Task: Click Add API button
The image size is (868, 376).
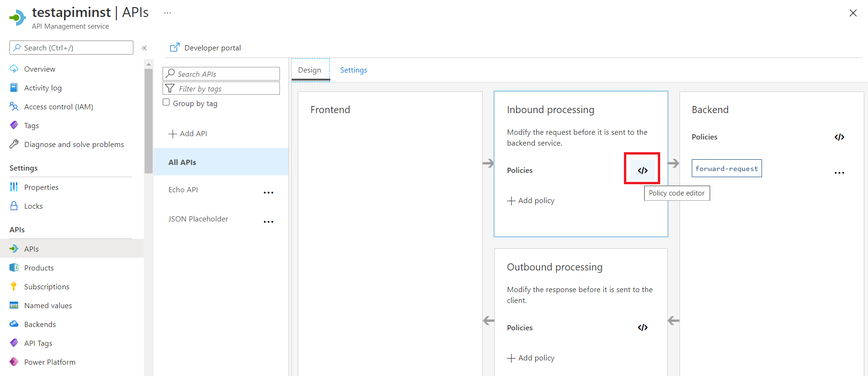Action: [x=188, y=133]
